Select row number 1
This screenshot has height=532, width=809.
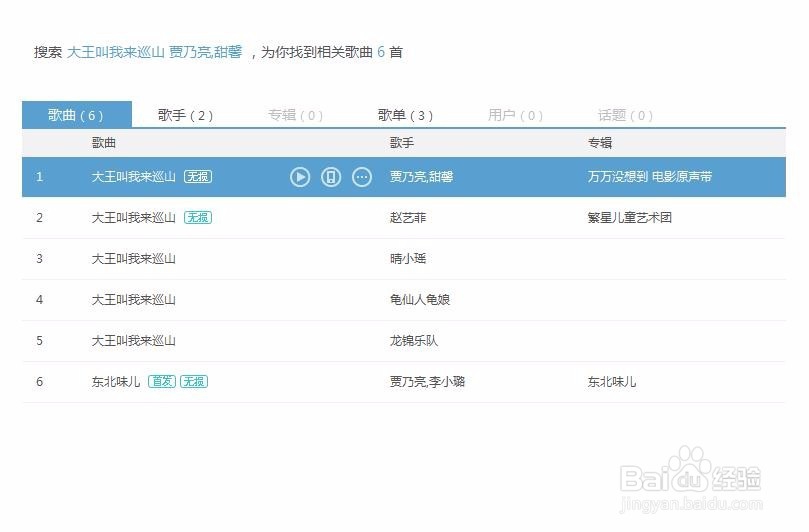click(x=39, y=177)
